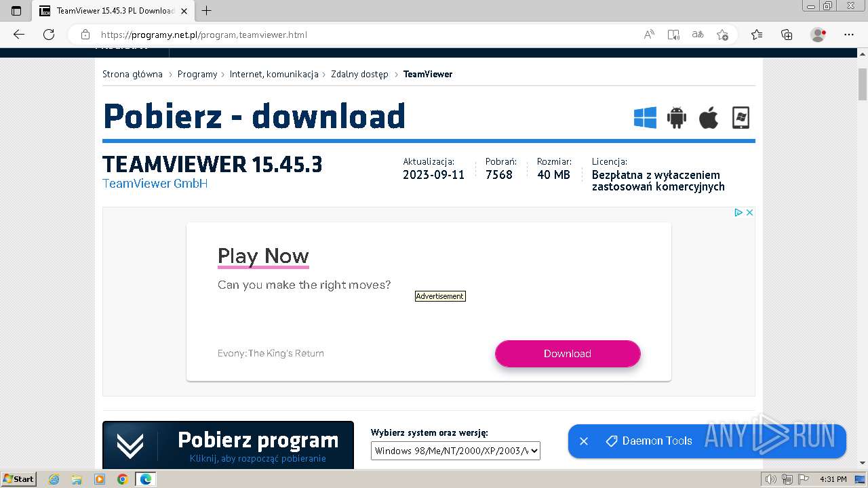Click the address bar URL
This screenshot has height=488, width=868.
tap(204, 35)
